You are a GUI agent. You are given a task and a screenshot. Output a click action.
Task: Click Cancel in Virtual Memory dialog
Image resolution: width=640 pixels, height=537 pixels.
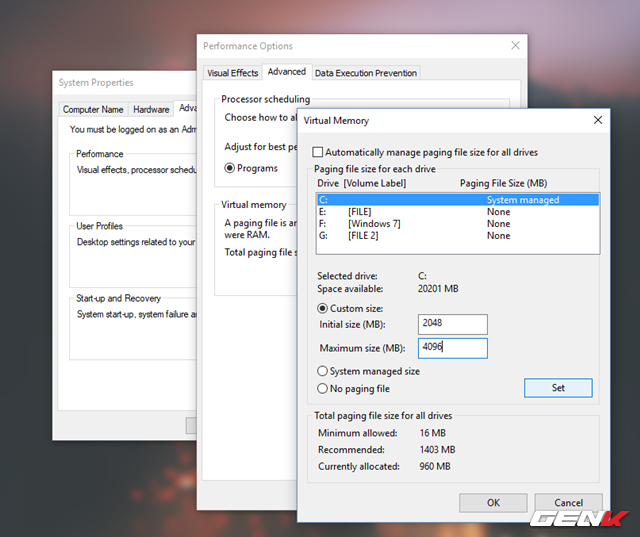click(x=568, y=503)
